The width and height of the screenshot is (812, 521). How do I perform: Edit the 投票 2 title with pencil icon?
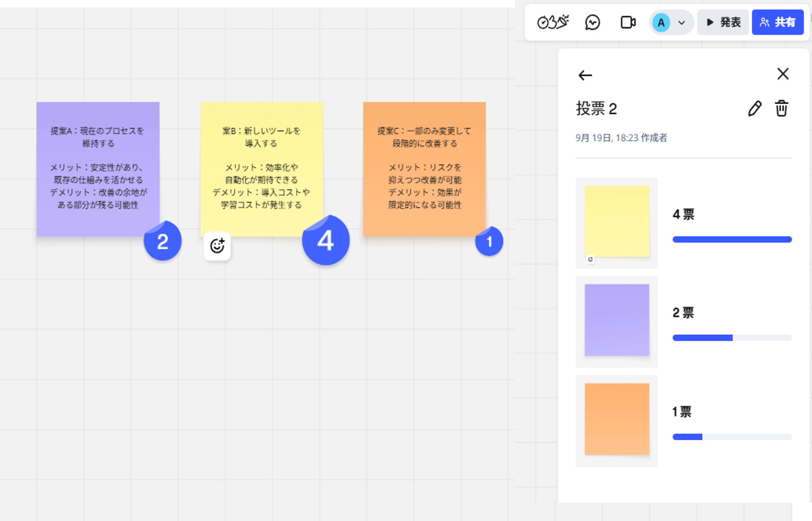click(755, 109)
